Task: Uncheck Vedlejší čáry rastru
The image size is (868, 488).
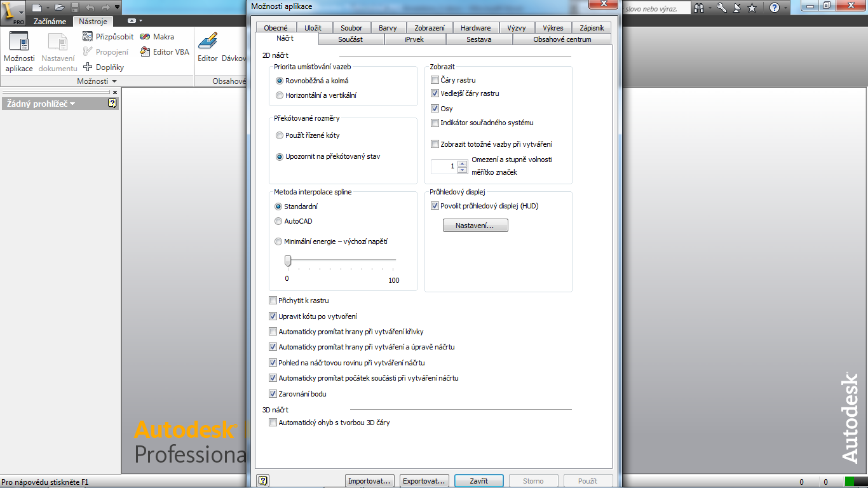Action: tap(435, 93)
